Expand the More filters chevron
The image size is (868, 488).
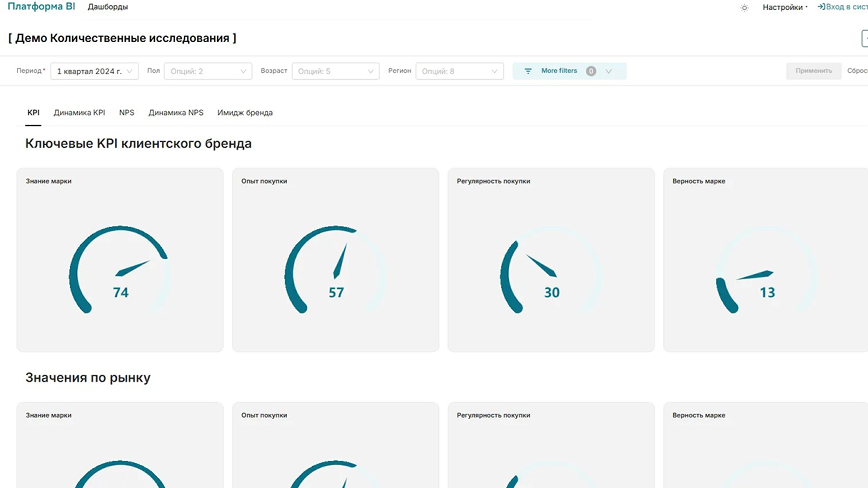(608, 71)
